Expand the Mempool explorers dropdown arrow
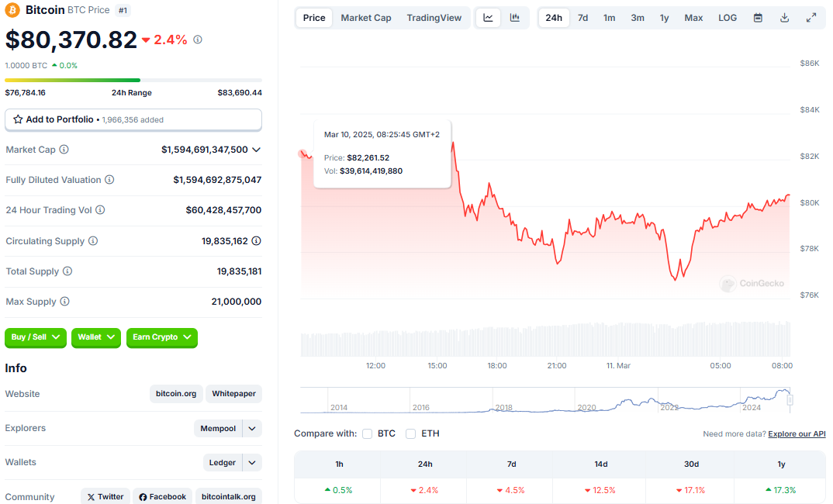The image size is (833, 504). click(x=252, y=429)
